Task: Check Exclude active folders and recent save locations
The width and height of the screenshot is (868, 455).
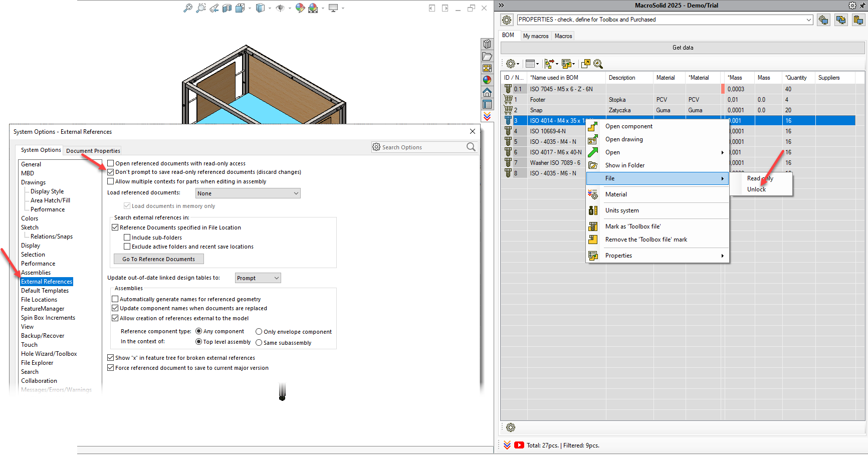Action: pos(127,247)
